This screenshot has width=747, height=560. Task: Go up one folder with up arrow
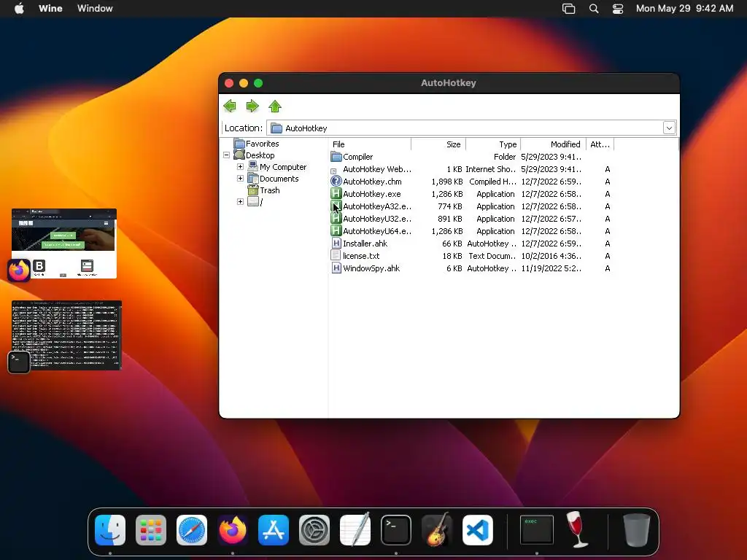(x=275, y=106)
